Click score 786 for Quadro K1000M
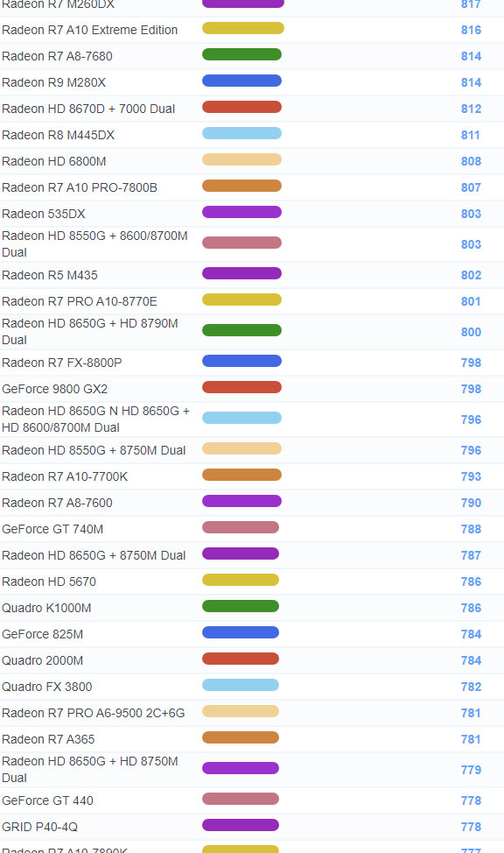 471,608
